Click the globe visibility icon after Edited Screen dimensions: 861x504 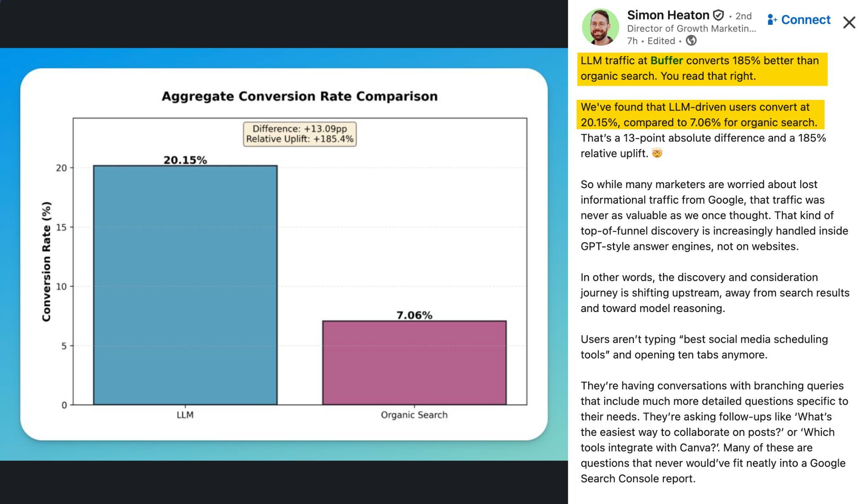691,41
